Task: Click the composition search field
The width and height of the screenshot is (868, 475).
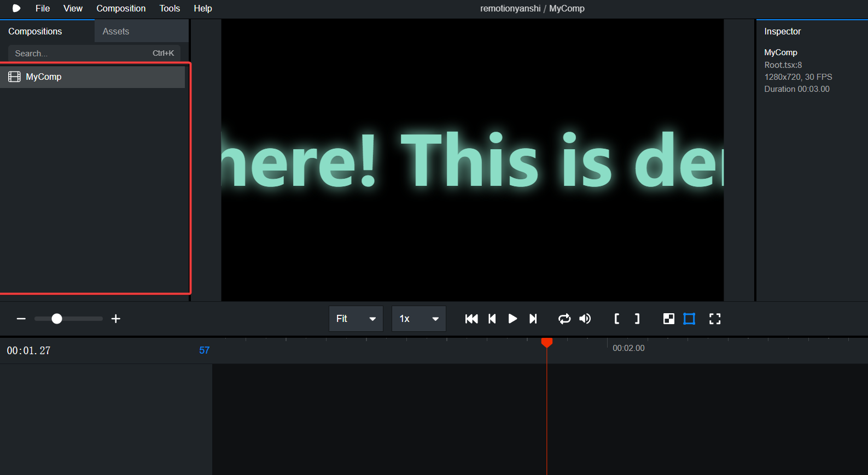Action: point(94,53)
